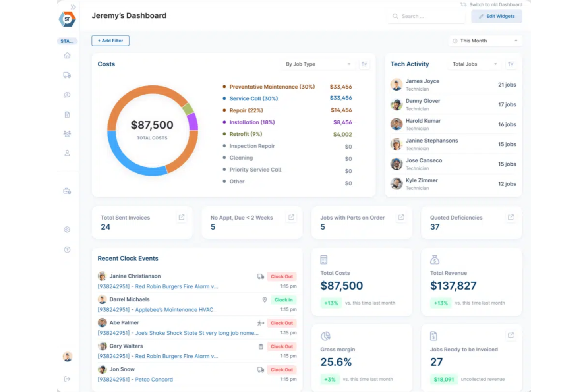Open the This Month date range dropdown
588x392 pixels.
coord(485,41)
